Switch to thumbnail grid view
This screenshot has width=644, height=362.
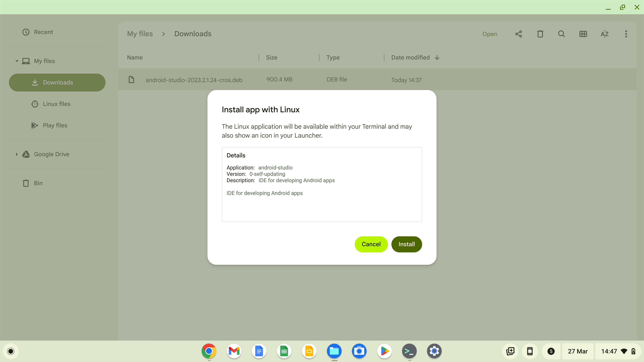pyautogui.click(x=583, y=34)
